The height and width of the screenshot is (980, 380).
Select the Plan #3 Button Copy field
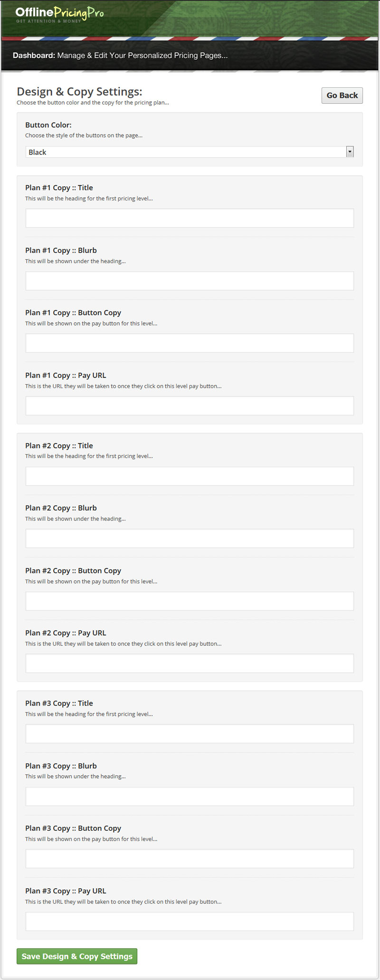(x=190, y=858)
